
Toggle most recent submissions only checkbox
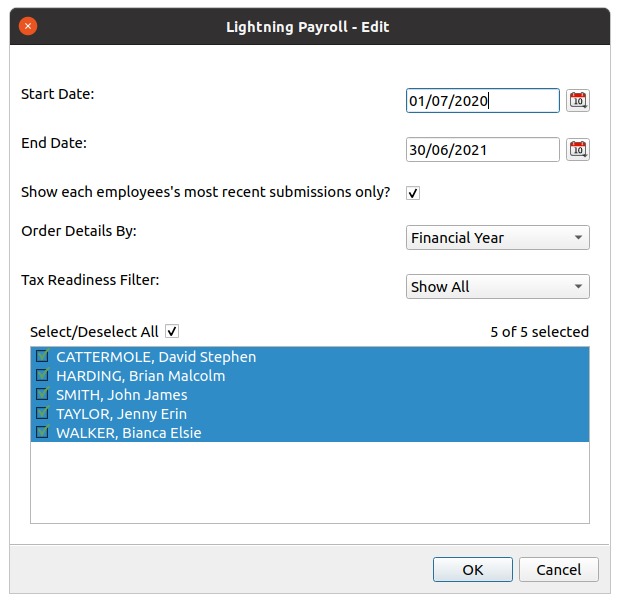[x=413, y=193]
